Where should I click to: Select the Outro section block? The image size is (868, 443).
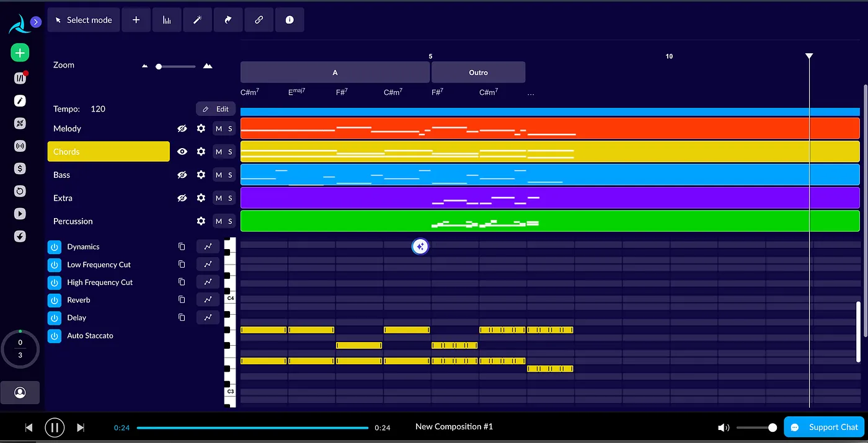(478, 72)
